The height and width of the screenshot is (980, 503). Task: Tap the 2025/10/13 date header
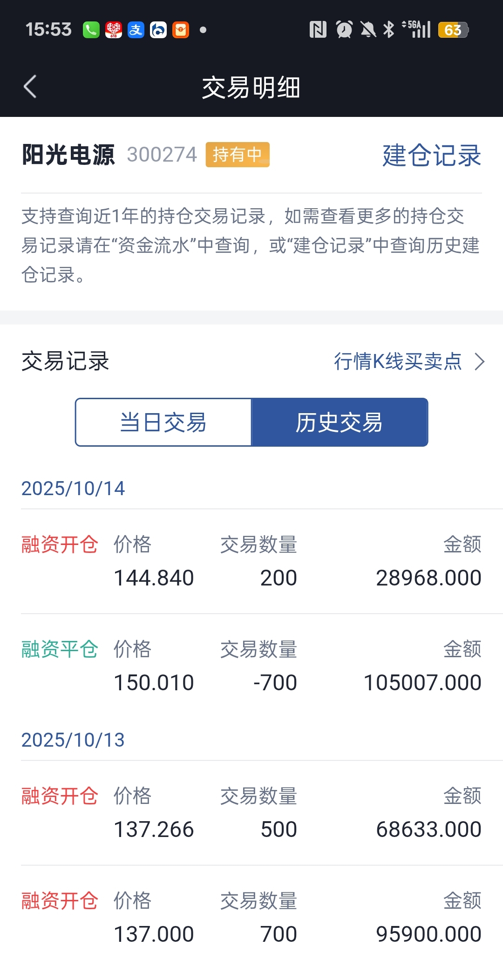pos(73,740)
